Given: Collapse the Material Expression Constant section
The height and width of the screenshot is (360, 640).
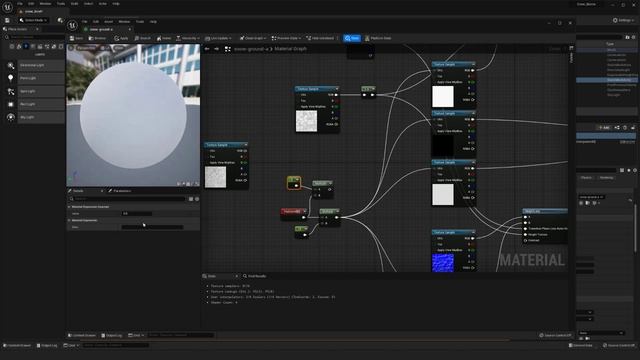Looking at the screenshot, I should click(x=69, y=207).
